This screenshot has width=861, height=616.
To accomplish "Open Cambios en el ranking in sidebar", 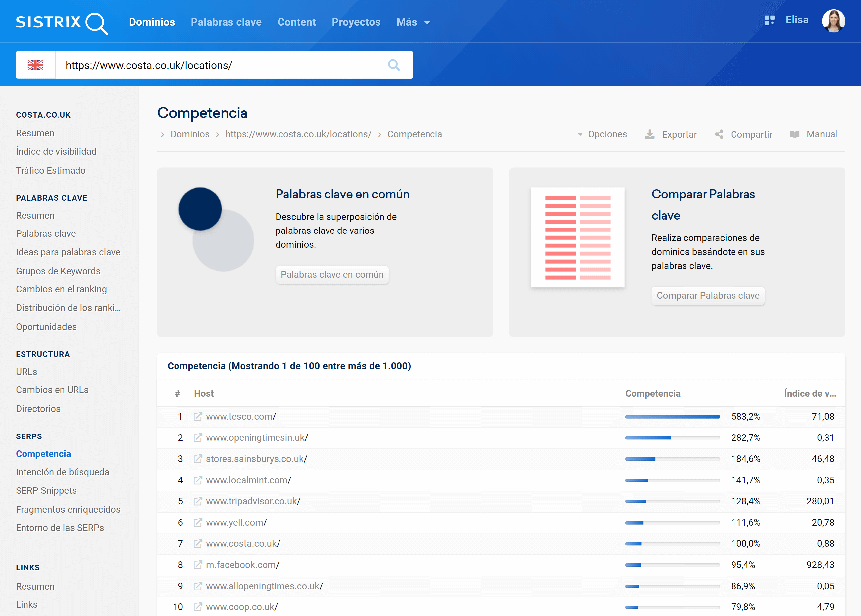I will (x=61, y=289).
